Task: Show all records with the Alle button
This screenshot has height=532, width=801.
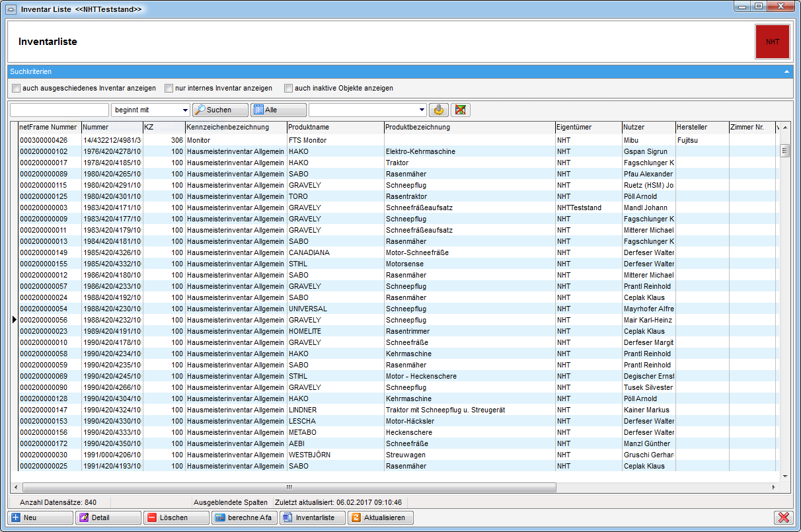Action: click(278, 110)
